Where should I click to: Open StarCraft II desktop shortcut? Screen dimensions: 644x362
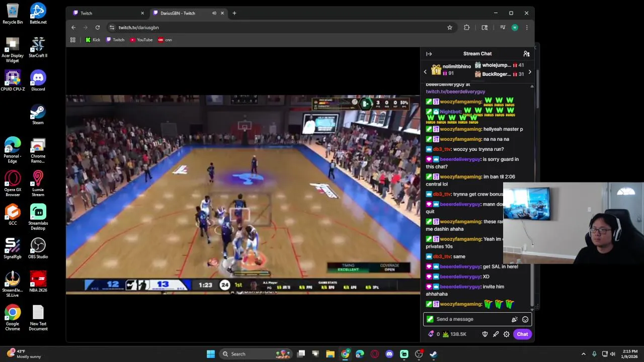[x=38, y=47]
